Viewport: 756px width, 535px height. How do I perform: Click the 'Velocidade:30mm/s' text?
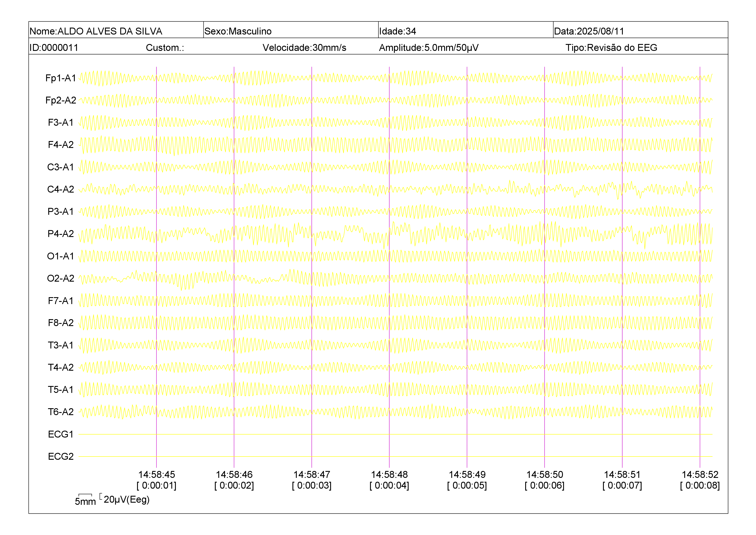pos(304,47)
